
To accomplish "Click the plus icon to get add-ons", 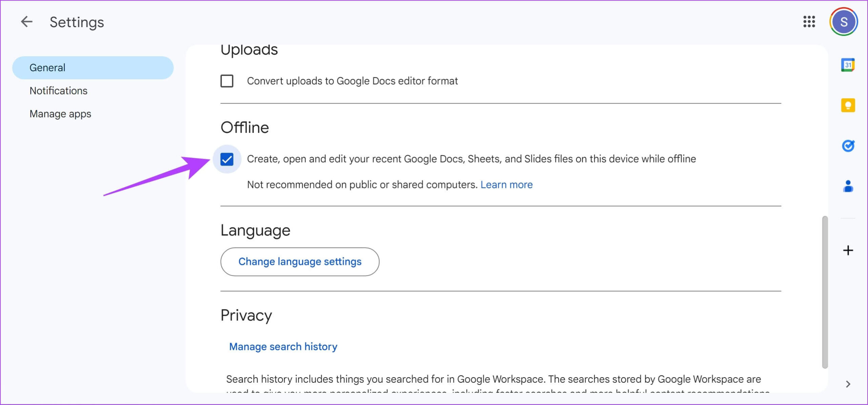I will pyautogui.click(x=848, y=250).
